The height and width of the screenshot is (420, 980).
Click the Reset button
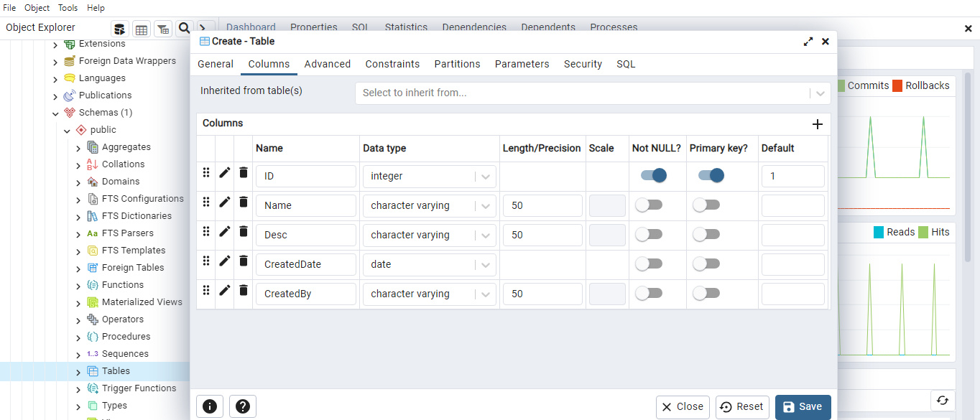pos(742,407)
